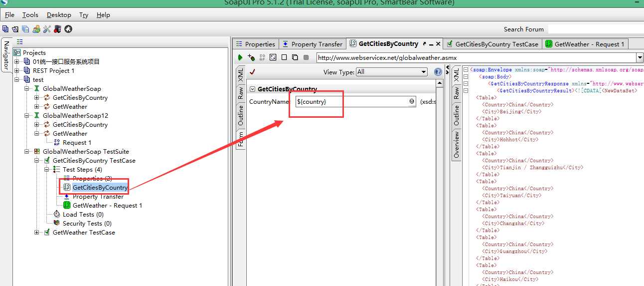
Task: Click the Save All Projects toolbar icon
Action: (25, 29)
